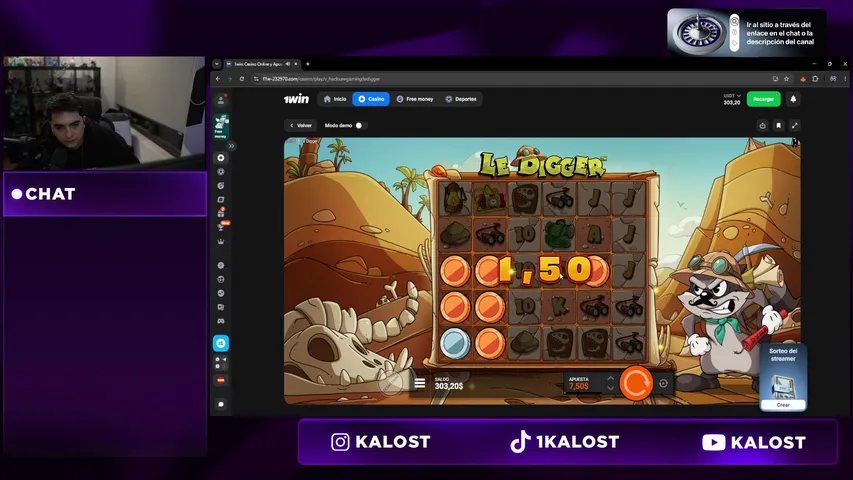Click the 1,50 win amount
Image resolution: width=853 pixels, height=480 pixels.
546,269
